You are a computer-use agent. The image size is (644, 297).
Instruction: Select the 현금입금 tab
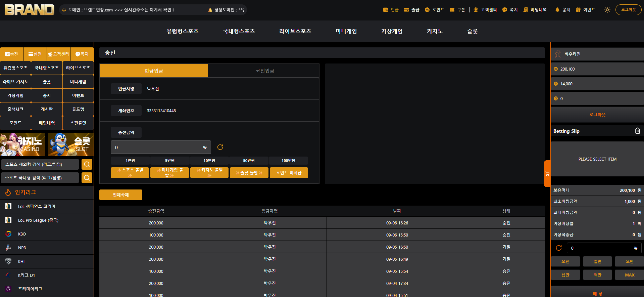click(x=154, y=71)
